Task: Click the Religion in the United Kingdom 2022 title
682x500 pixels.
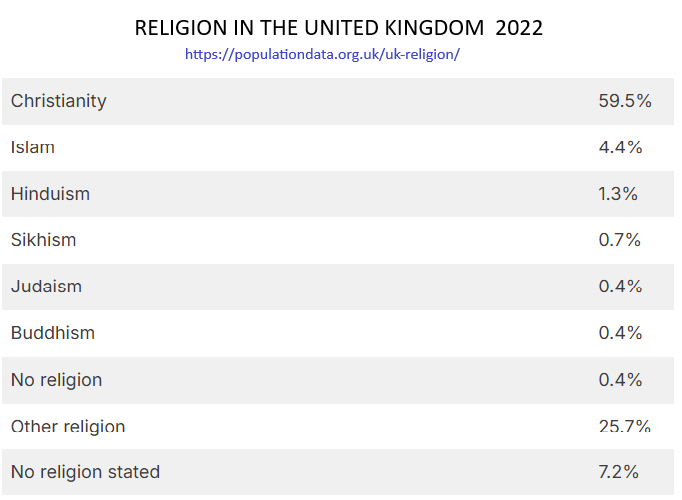Action: [x=339, y=28]
